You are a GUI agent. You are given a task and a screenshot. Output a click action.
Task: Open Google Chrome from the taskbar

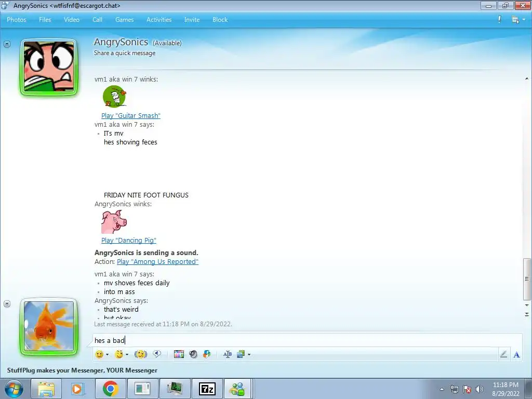[x=110, y=389]
